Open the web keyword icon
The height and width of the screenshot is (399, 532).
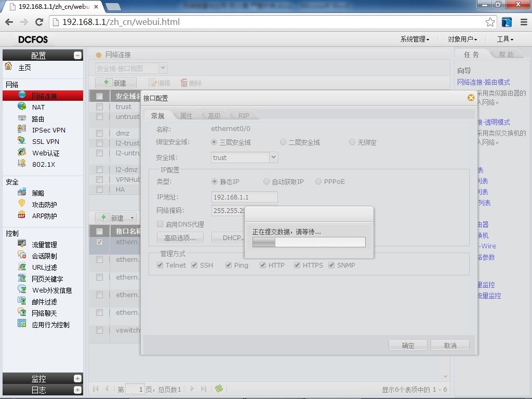click(22, 278)
